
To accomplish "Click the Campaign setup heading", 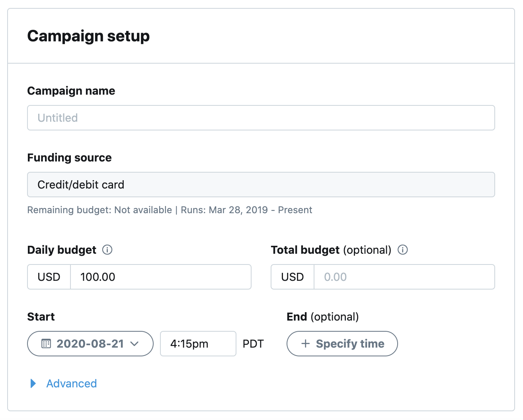I will 88,36.
